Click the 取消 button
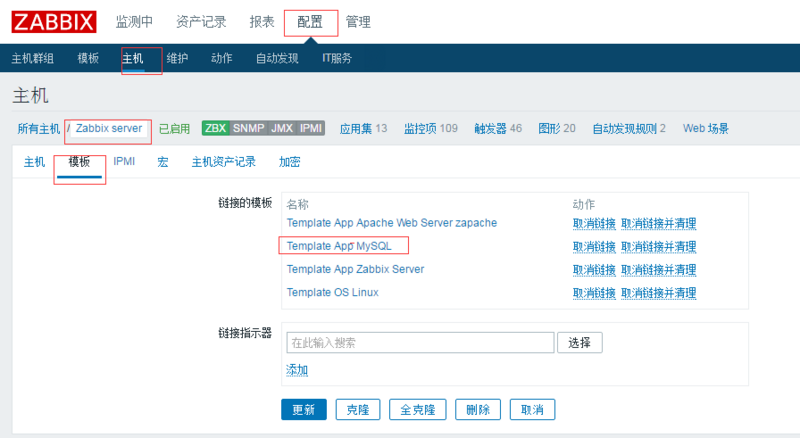 532,409
